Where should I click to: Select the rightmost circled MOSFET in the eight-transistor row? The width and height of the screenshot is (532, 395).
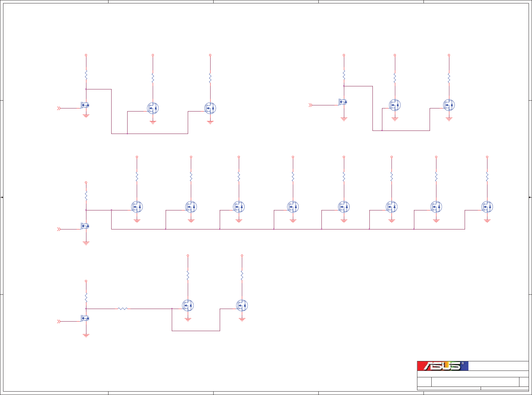487,207
